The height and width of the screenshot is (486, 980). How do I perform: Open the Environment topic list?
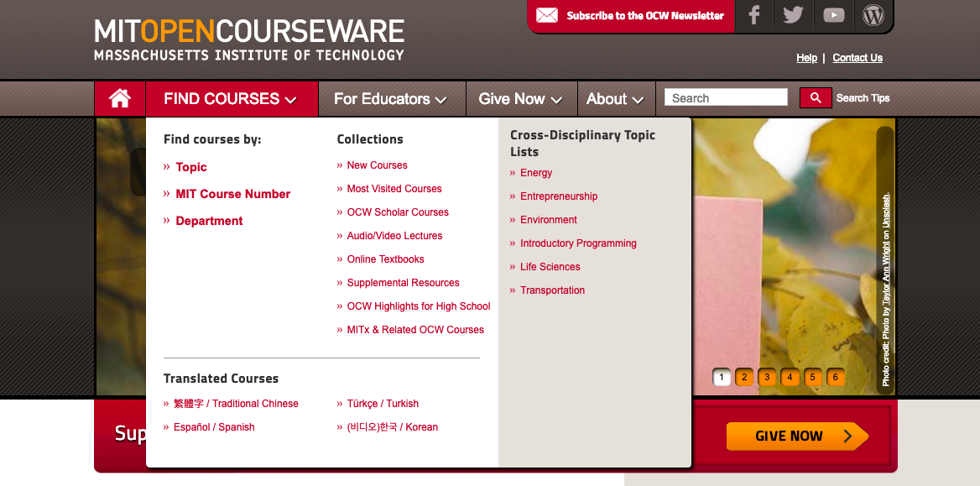pos(549,220)
